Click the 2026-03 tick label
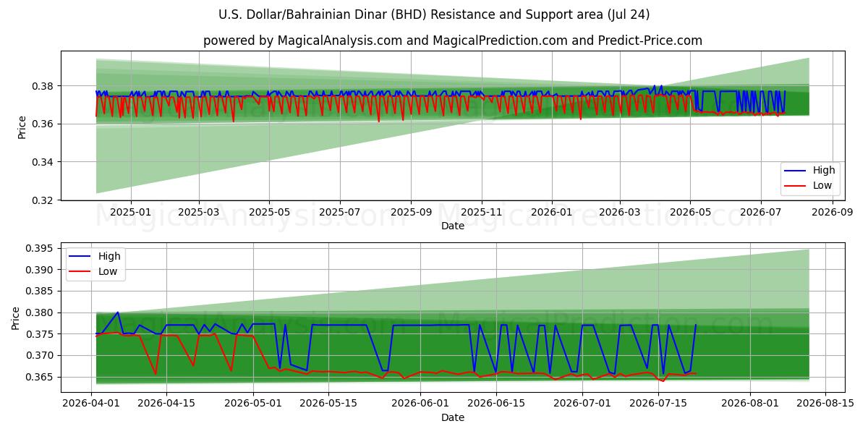868x434 pixels. 620,212
